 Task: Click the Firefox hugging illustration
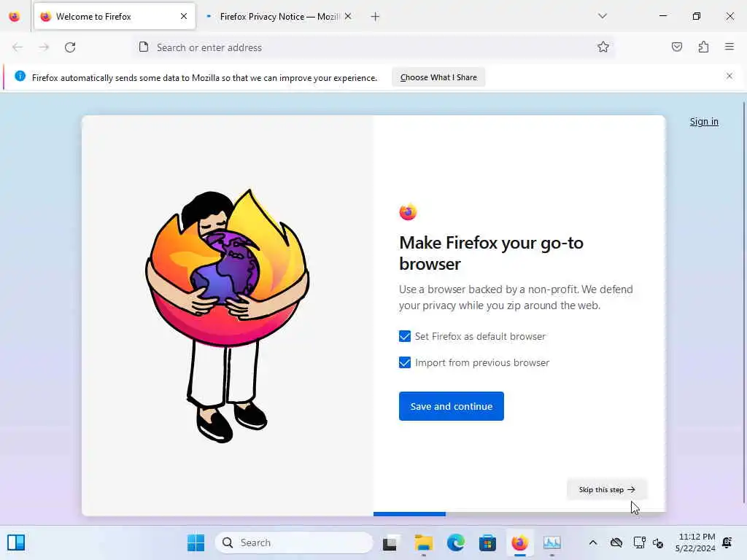point(228,315)
